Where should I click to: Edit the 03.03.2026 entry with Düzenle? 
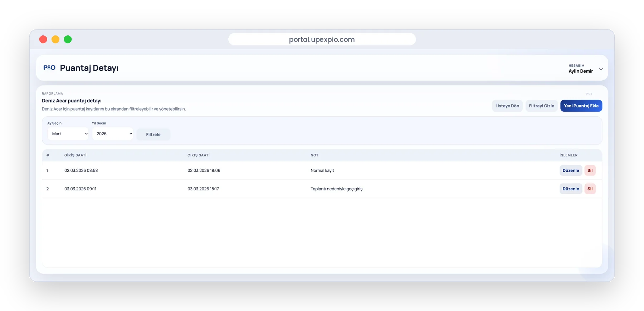pyautogui.click(x=571, y=189)
